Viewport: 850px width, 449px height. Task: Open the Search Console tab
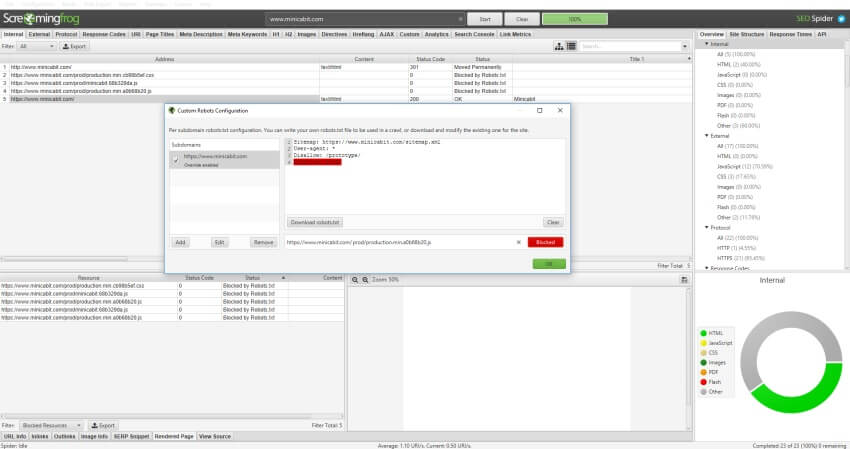click(x=474, y=34)
